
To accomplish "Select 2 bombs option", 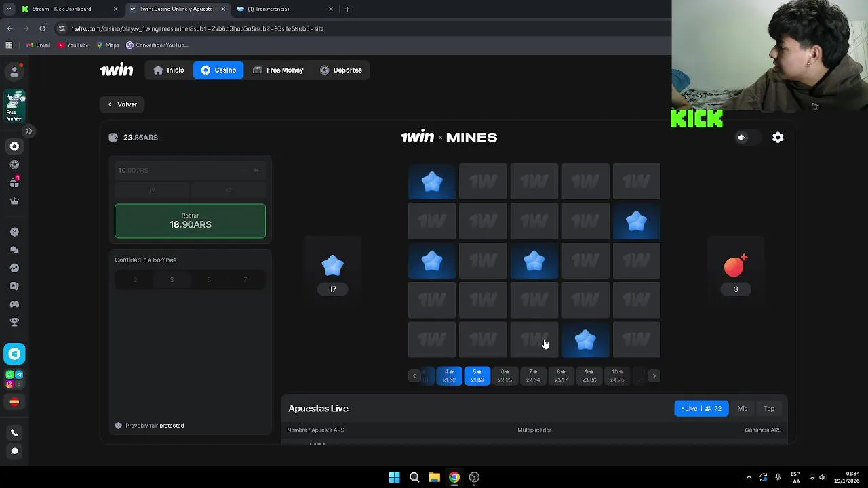I will [x=134, y=280].
